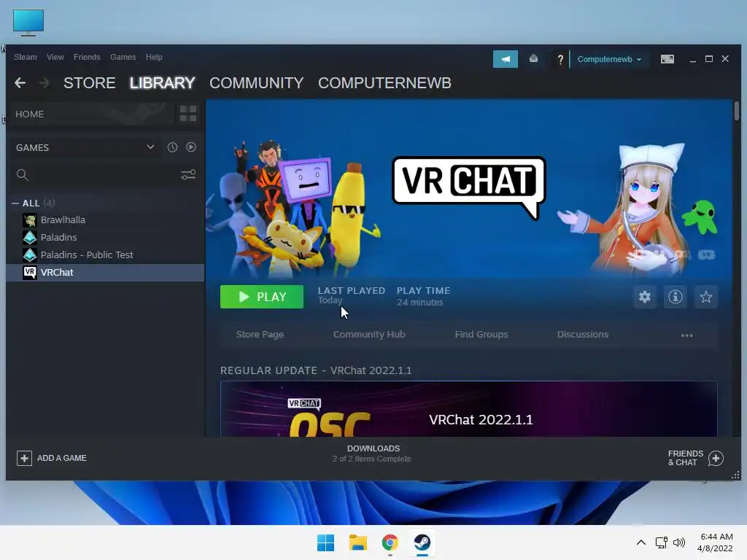Image resolution: width=747 pixels, height=560 pixels.
Task: Show hidden system tray icons
Action: pos(641,542)
